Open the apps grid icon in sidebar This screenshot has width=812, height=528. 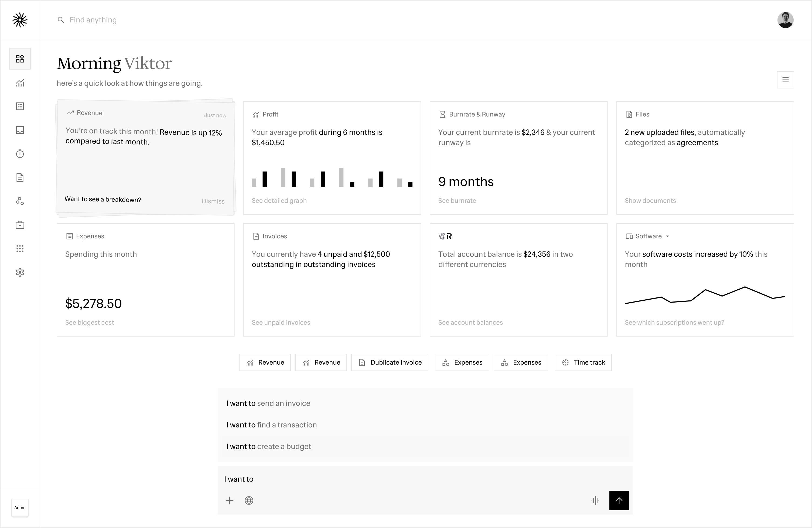(20, 248)
